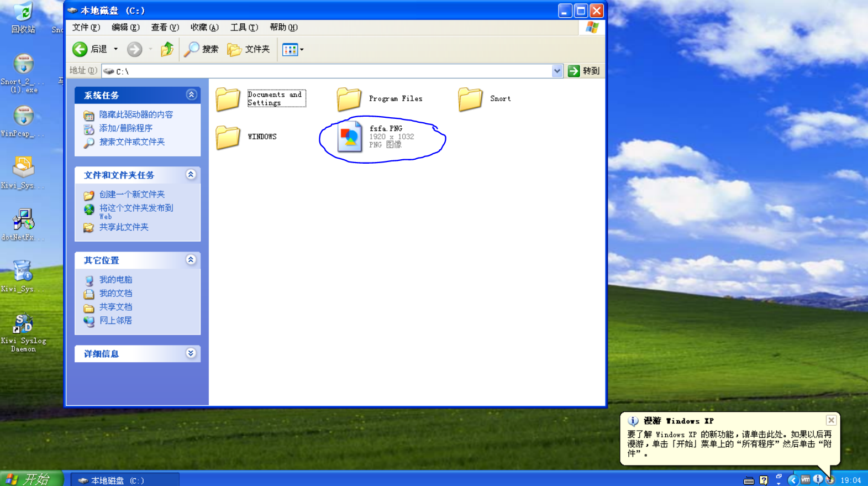This screenshot has width=868, height=486.
Task: Go to 共享文档 in other places
Action: [115, 307]
